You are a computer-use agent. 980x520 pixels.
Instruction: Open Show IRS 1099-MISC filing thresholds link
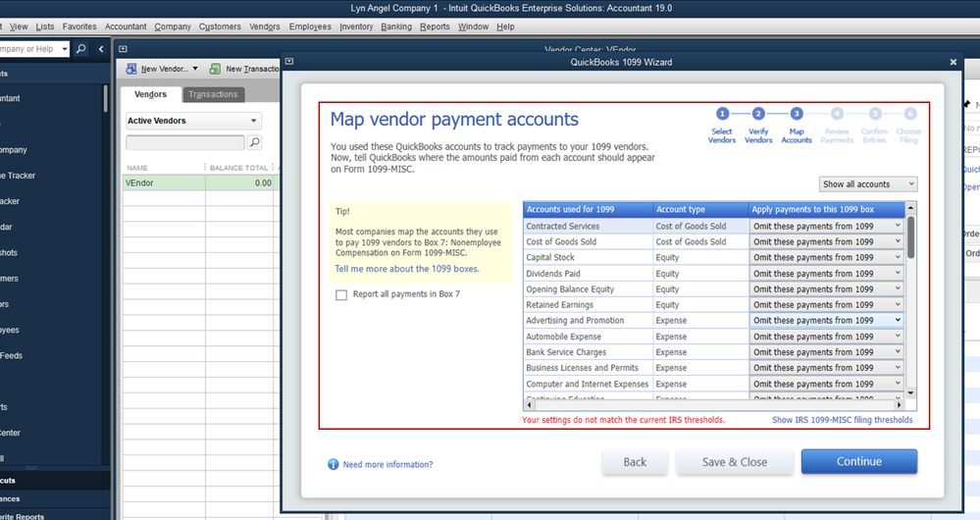click(842, 420)
